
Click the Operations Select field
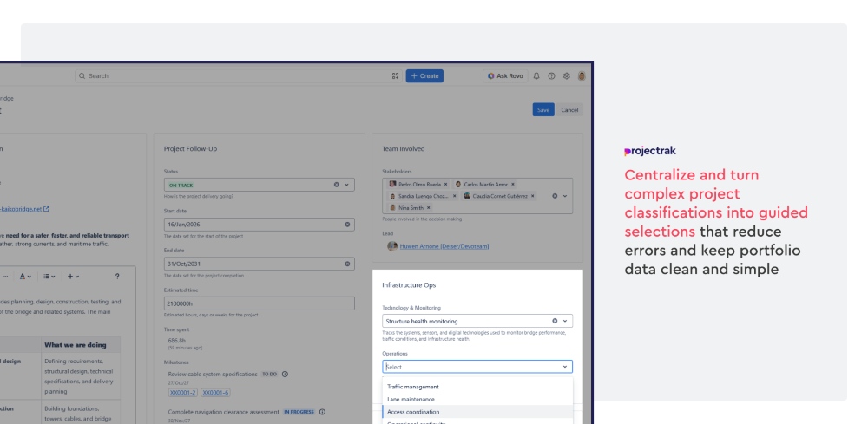tap(477, 367)
